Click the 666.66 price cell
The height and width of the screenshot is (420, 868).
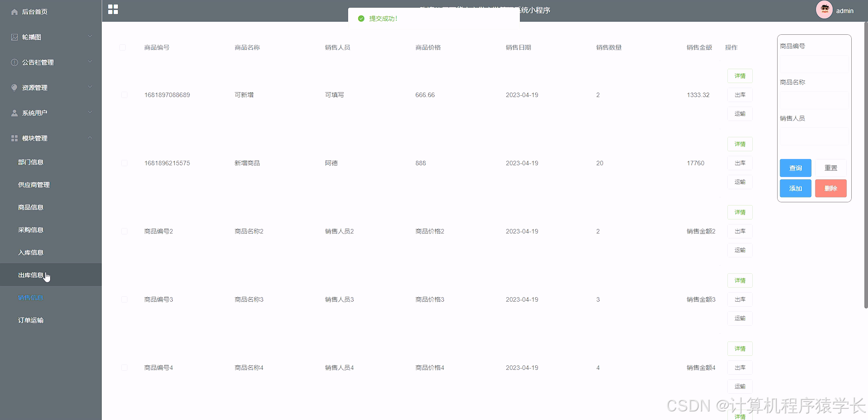(425, 95)
